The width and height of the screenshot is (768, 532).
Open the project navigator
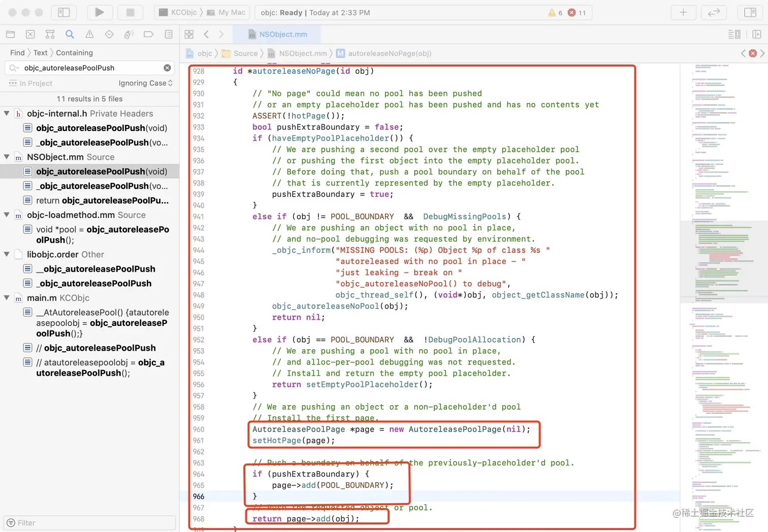coord(10,35)
